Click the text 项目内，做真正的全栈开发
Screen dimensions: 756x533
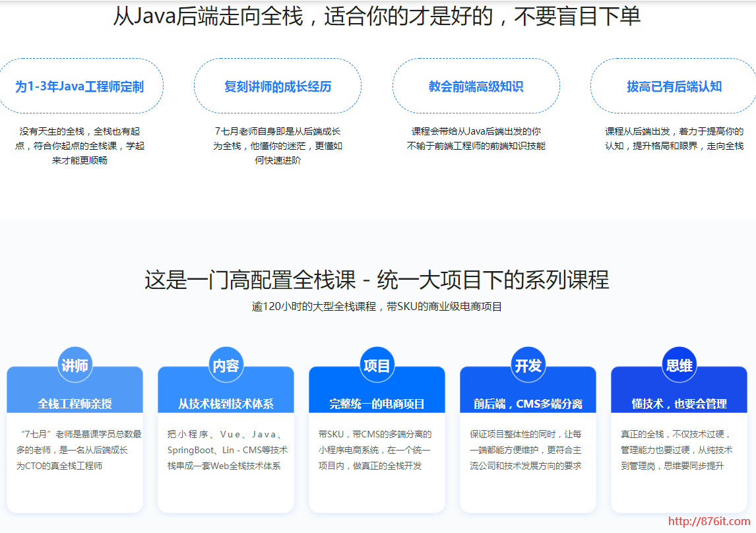tap(370, 466)
